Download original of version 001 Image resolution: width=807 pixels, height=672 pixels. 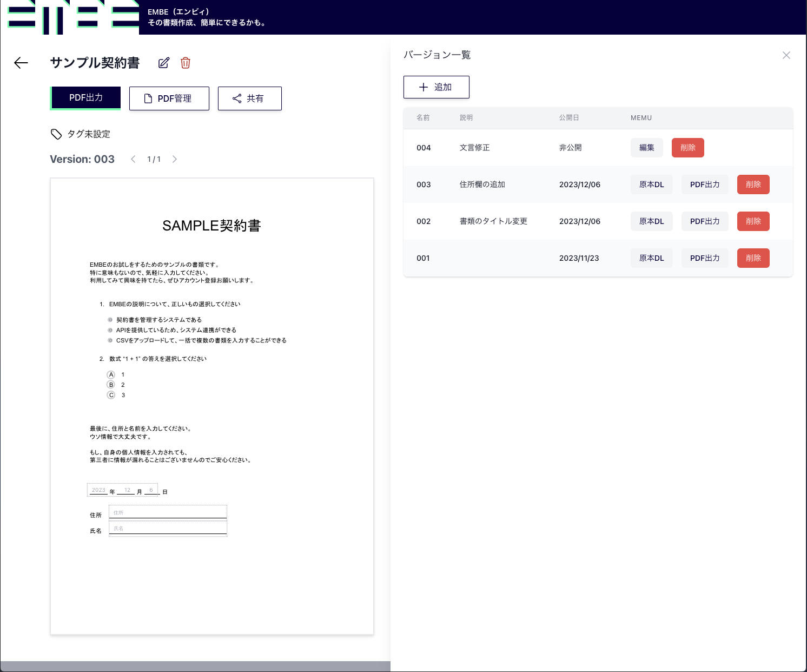[x=652, y=258]
